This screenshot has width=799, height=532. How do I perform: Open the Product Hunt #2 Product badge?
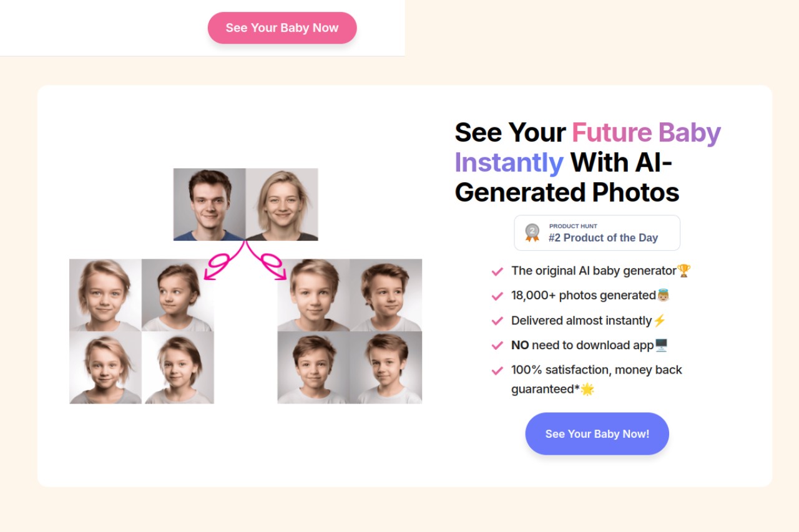tap(597, 233)
